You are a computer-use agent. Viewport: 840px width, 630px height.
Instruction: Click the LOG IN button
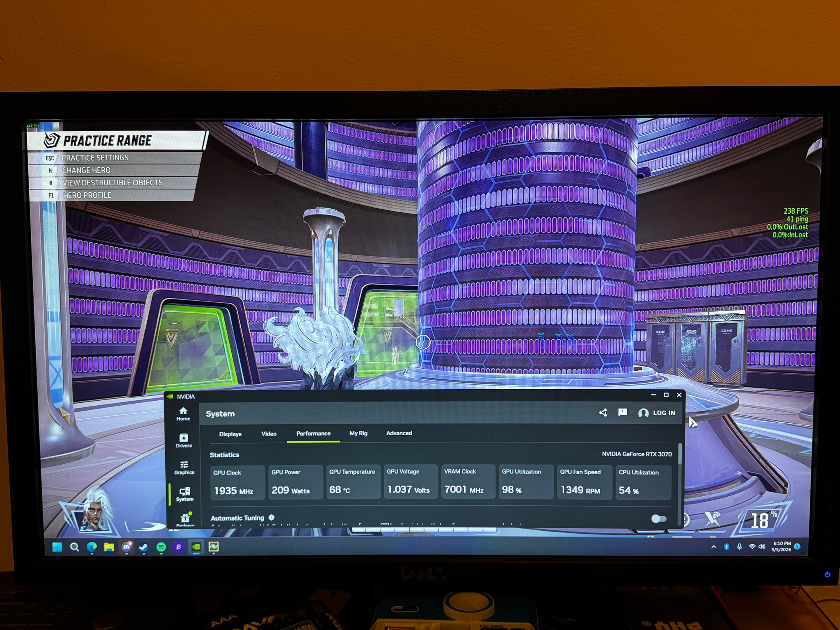point(657,413)
